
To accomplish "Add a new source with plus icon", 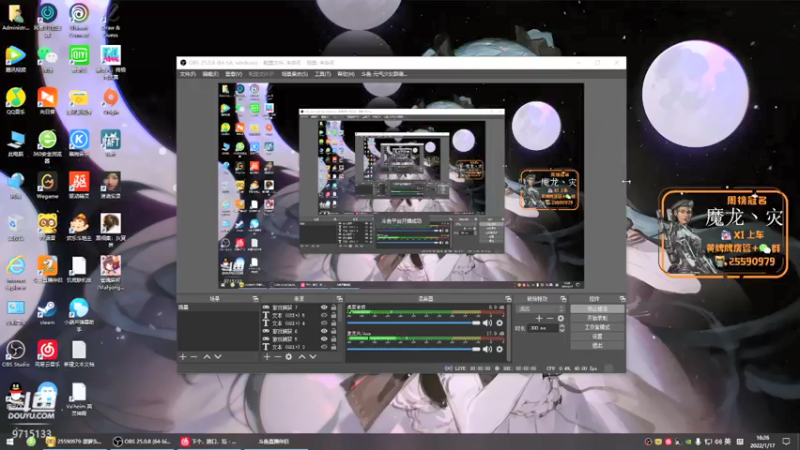I will coord(267,357).
